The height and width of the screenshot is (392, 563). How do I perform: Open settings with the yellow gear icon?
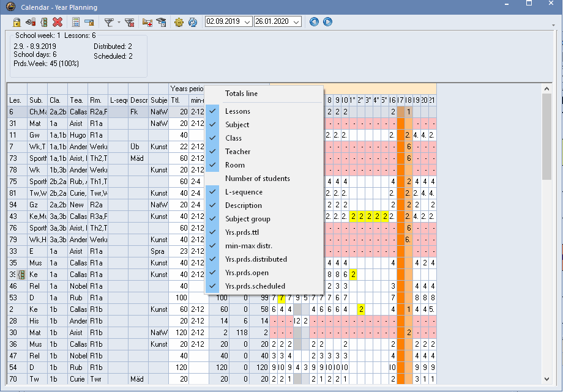(x=179, y=23)
